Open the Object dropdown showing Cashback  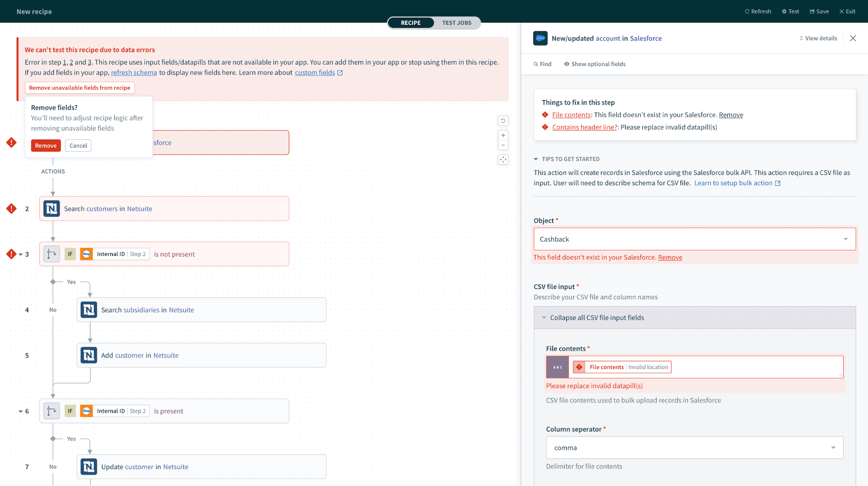[x=694, y=239]
